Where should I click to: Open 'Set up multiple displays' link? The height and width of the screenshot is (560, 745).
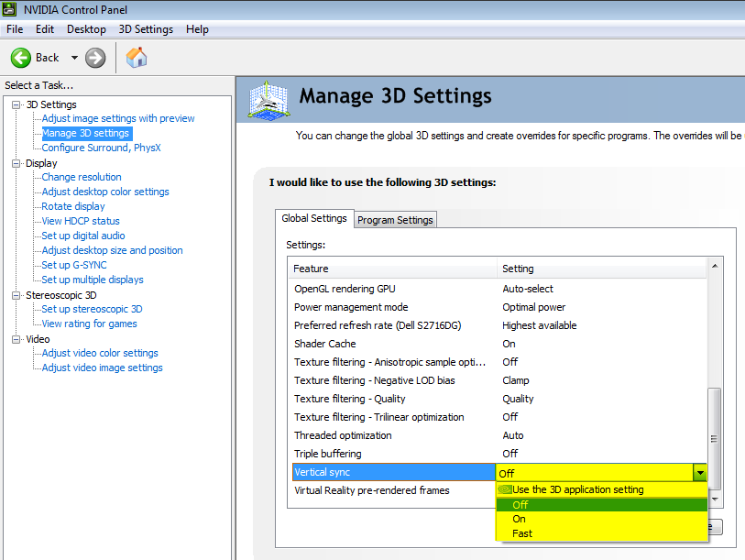pos(93,280)
